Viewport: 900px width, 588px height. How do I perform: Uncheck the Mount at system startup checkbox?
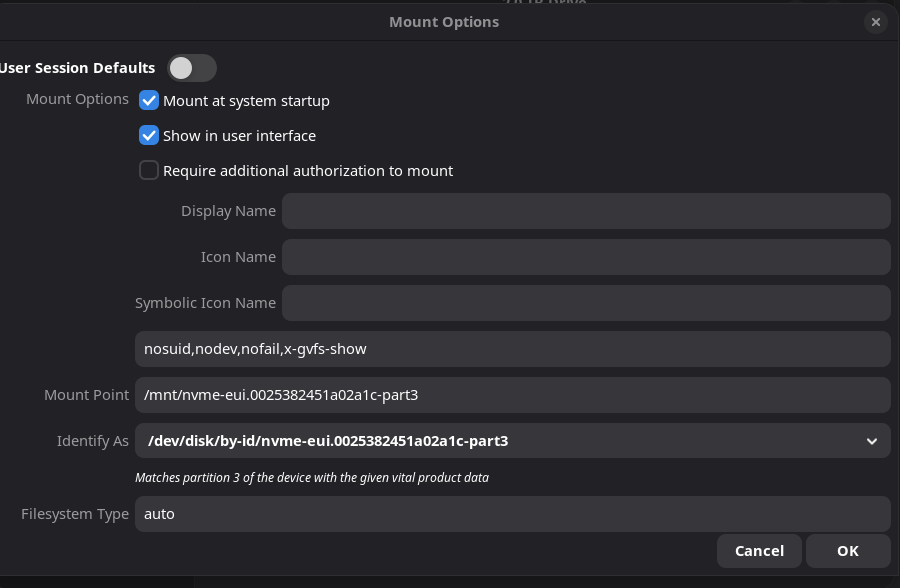149,100
